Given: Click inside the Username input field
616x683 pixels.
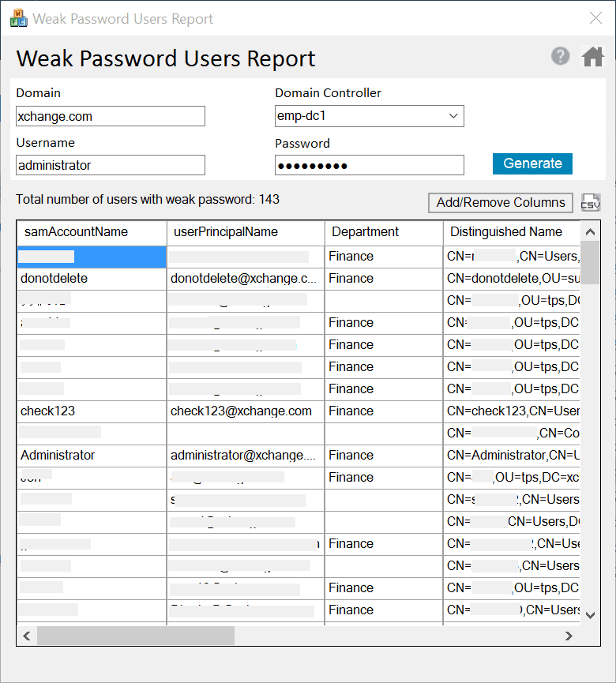Looking at the screenshot, I should click(x=110, y=165).
